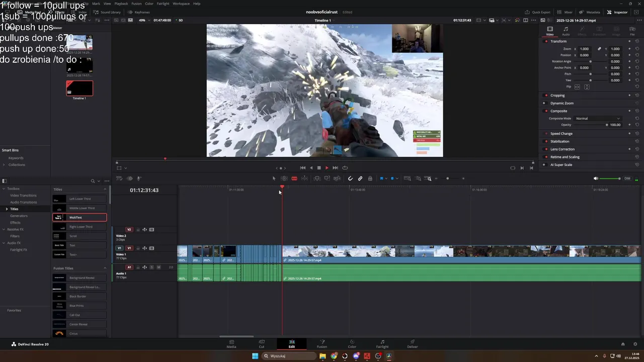The height and width of the screenshot is (362, 644).
Task: Click the Zoom link chain icon
Action: tap(599, 49)
